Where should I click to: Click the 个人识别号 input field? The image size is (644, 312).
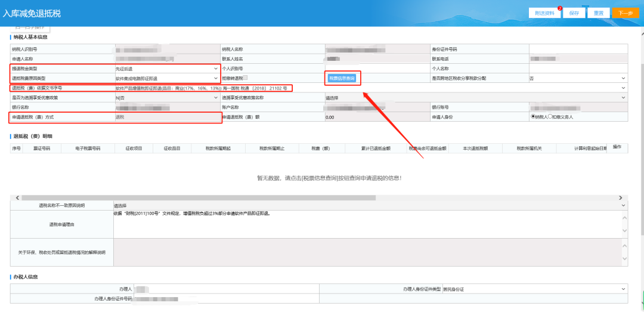pyautogui.click(x=377, y=68)
